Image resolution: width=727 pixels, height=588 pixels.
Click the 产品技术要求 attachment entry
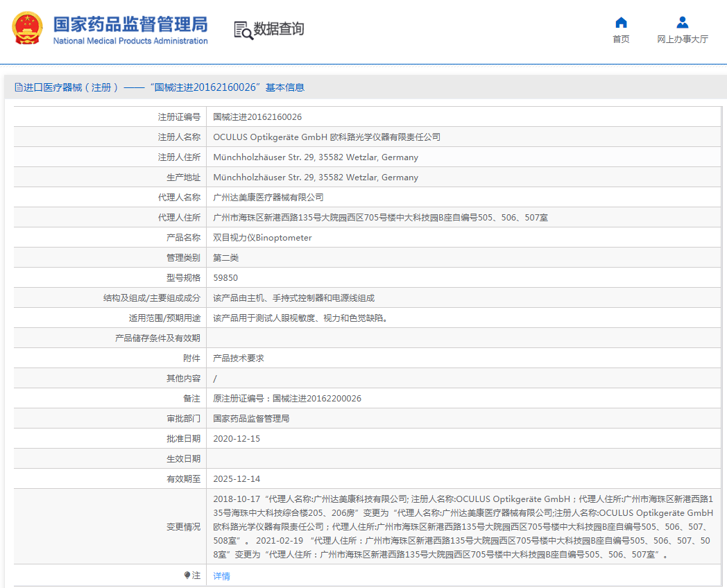click(238, 358)
